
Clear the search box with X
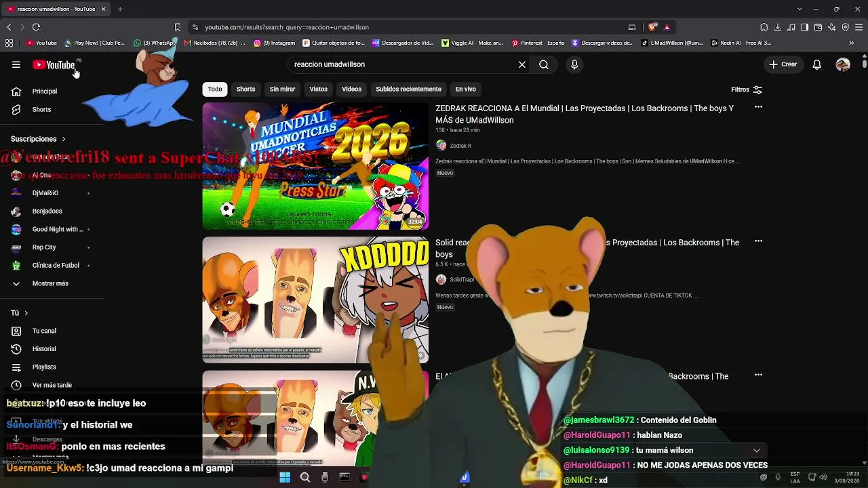coord(522,64)
